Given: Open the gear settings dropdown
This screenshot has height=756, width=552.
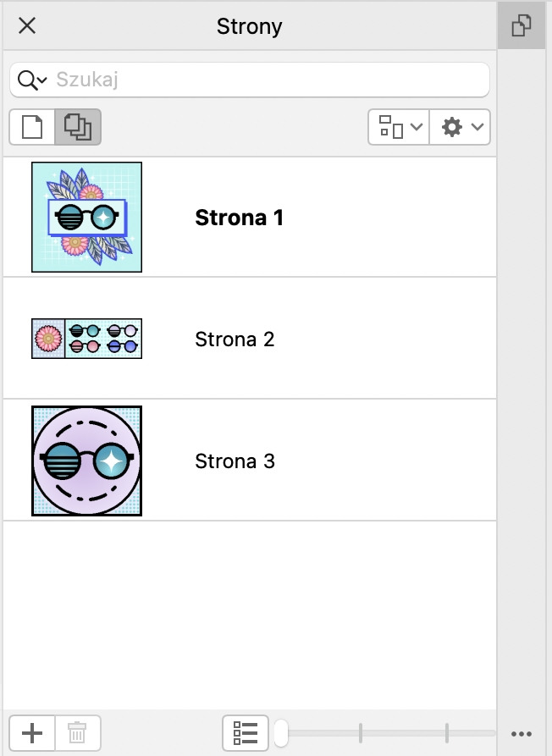Looking at the screenshot, I should pyautogui.click(x=461, y=127).
